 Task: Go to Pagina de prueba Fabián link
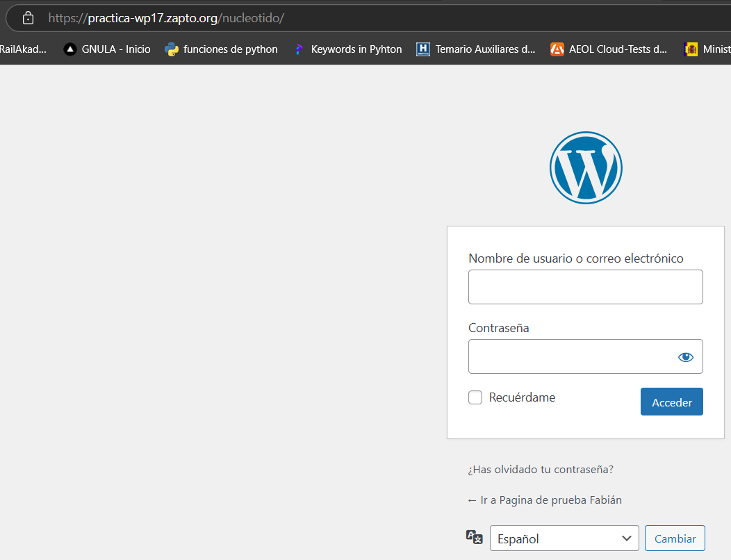tap(545, 500)
